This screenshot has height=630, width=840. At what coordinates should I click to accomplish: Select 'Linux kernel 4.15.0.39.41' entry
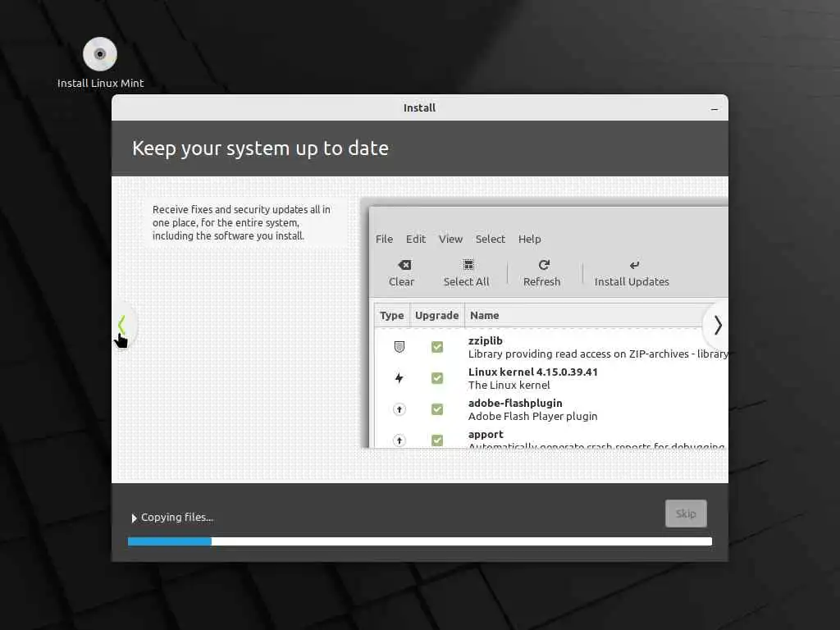coord(533,372)
